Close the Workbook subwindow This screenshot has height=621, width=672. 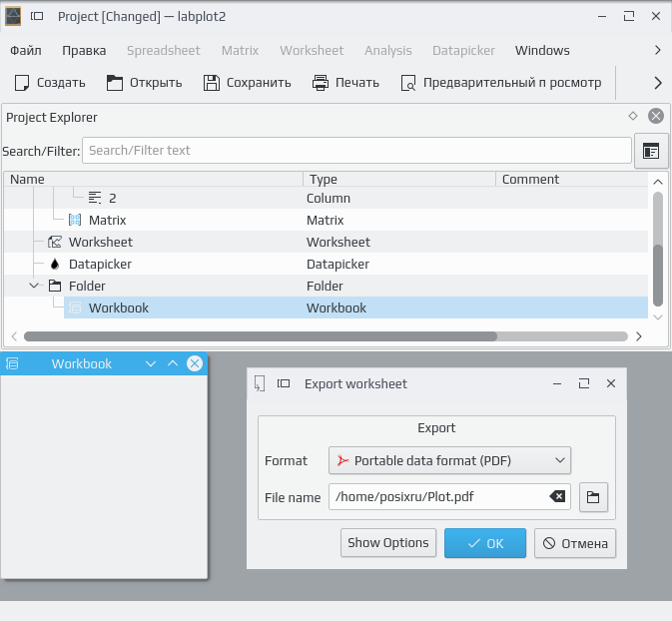click(x=195, y=363)
